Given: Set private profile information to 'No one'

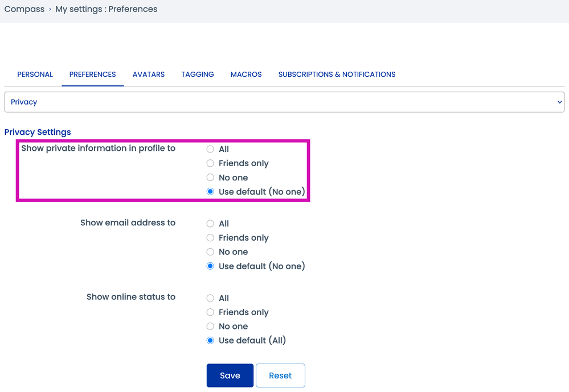Looking at the screenshot, I should [x=210, y=178].
